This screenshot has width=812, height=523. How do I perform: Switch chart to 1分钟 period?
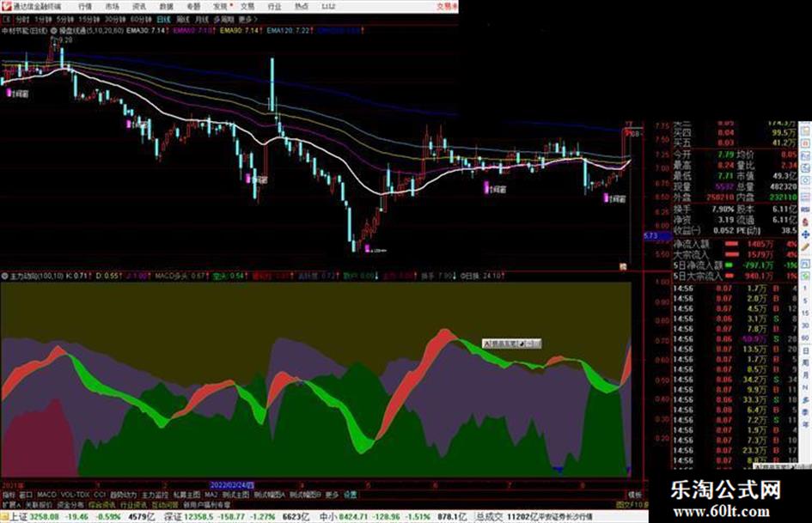click(42, 20)
